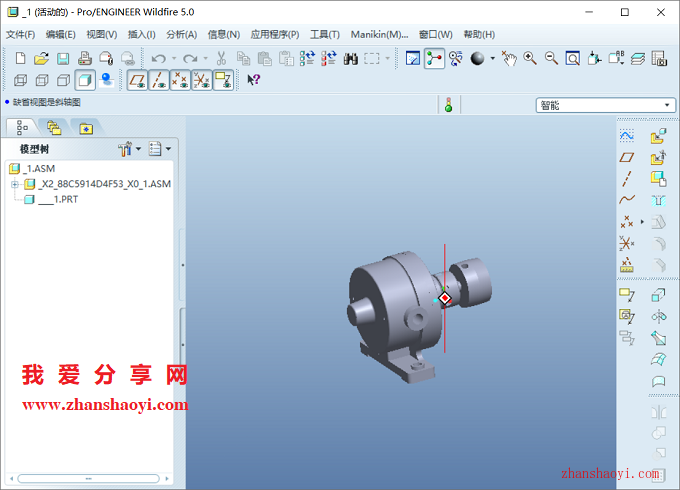Create a datum curve from right toolbar
The image size is (680, 490).
coord(627,199)
